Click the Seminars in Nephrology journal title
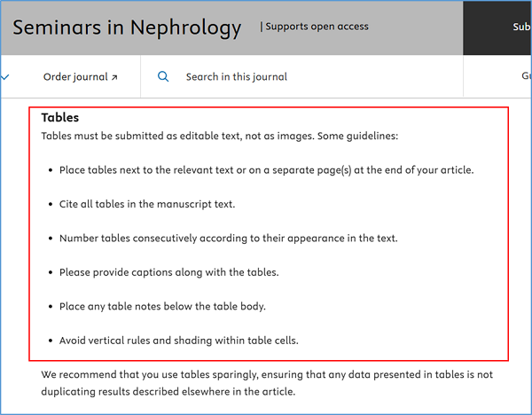The height and width of the screenshot is (415, 532). click(x=127, y=27)
